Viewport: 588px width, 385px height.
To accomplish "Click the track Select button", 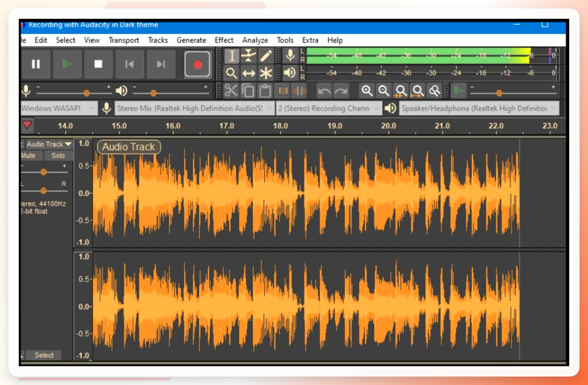I will coord(44,355).
